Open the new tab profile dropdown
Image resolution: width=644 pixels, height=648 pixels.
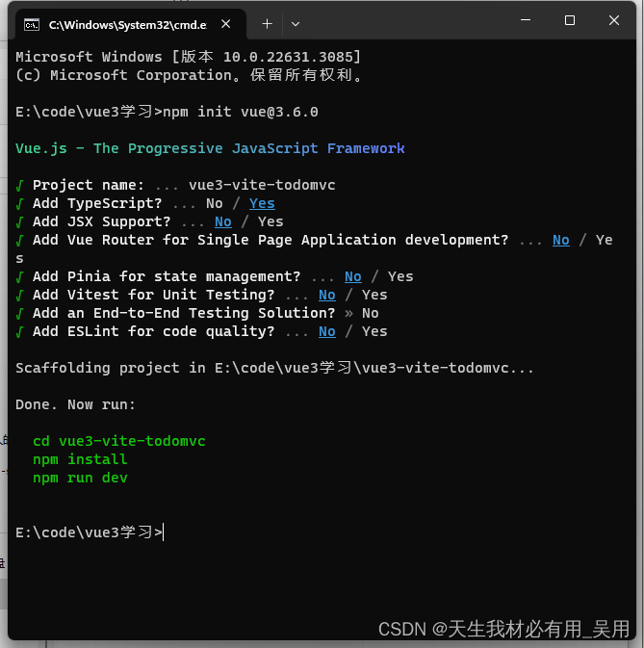pos(296,24)
